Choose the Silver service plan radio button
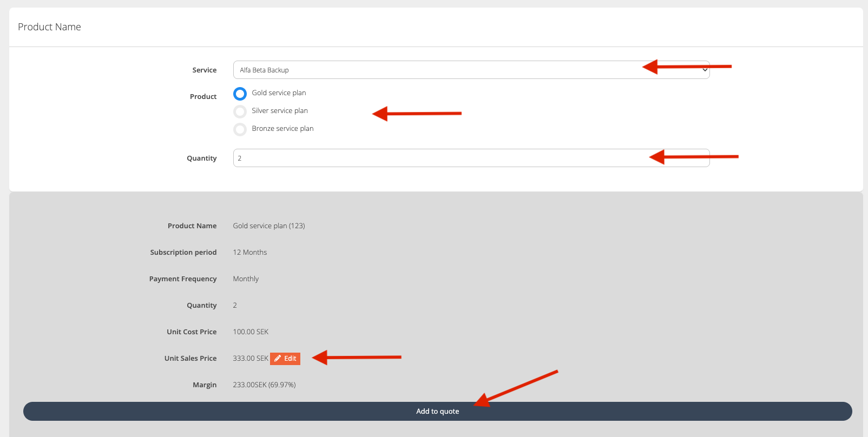Screen dimensions: 868x437 click(240, 111)
